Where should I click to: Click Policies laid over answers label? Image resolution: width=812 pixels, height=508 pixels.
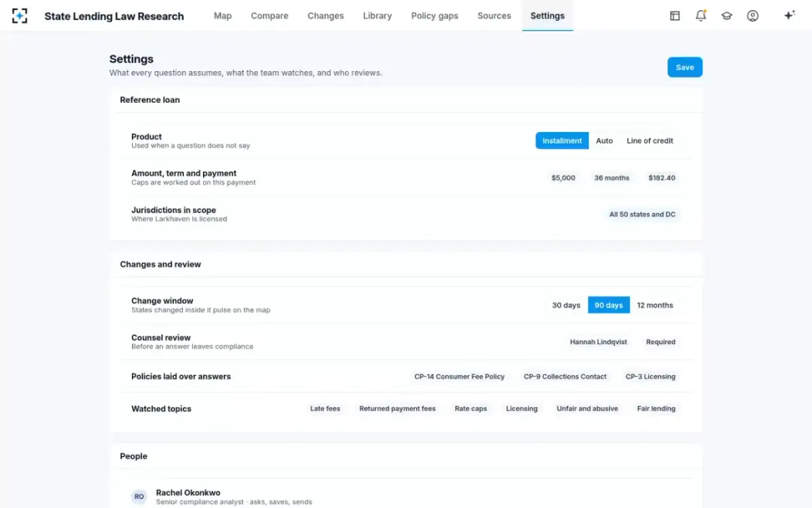pyautogui.click(x=181, y=377)
